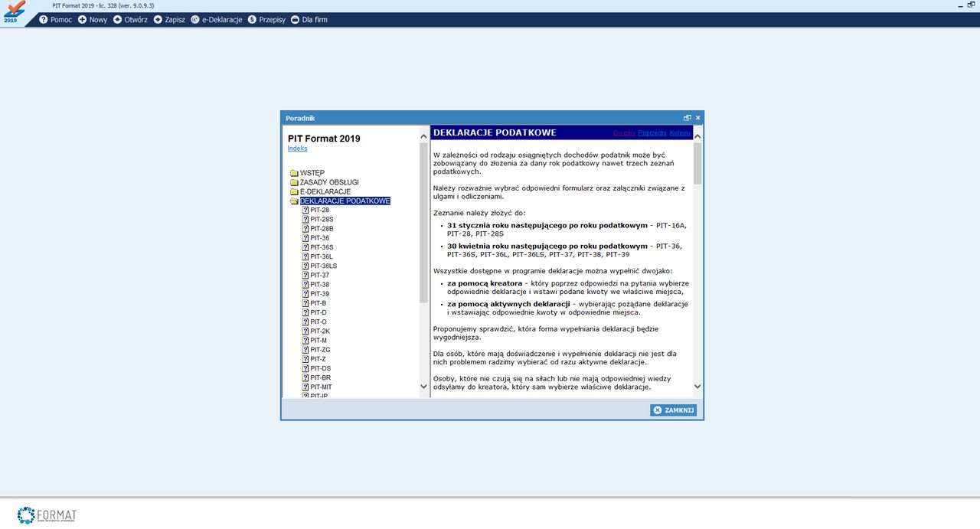The height and width of the screenshot is (529, 980).
Task: Click the page icon beside PIT-MIT
Action: pos(305,387)
